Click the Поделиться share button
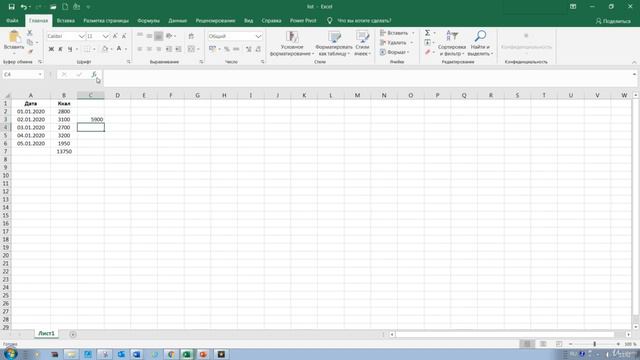The image size is (640, 360). point(613,21)
